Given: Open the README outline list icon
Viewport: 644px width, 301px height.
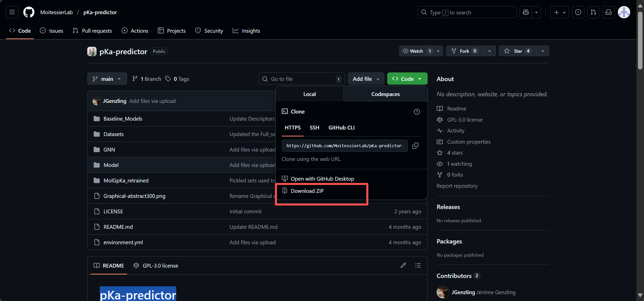Looking at the screenshot, I should [x=418, y=265].
